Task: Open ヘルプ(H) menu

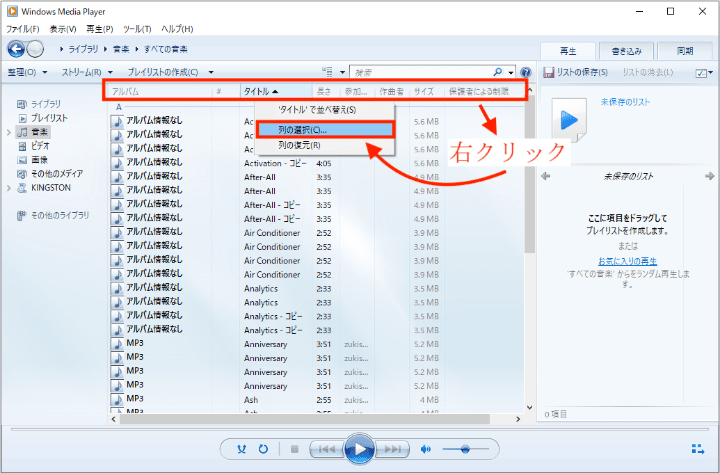Action: tap(177, 29)
